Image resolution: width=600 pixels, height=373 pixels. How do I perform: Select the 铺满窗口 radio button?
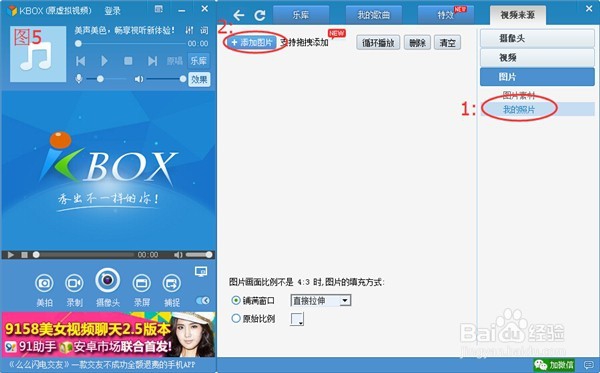pyautogui.click(x=236, y=300)
